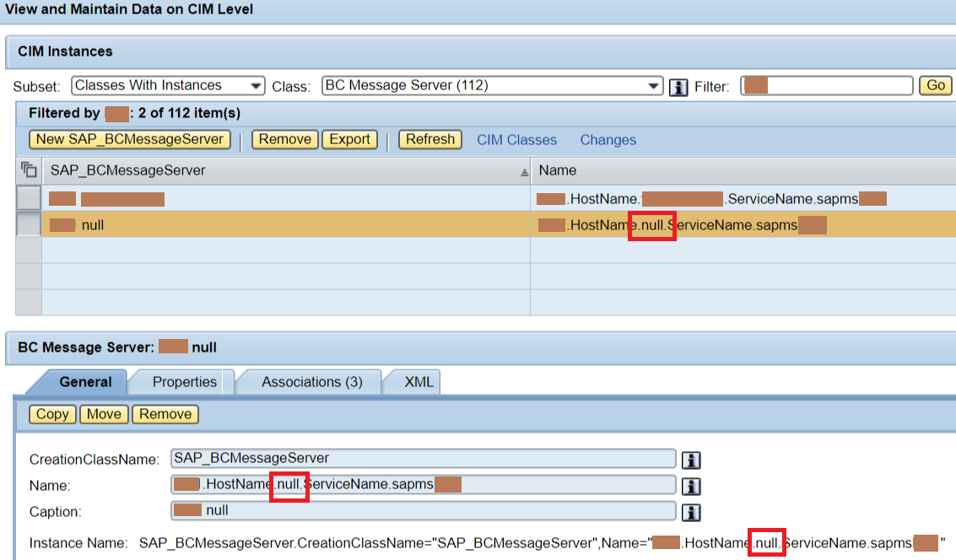Click the Go button
The image size is (956, 560).
(x=935, y=85)
